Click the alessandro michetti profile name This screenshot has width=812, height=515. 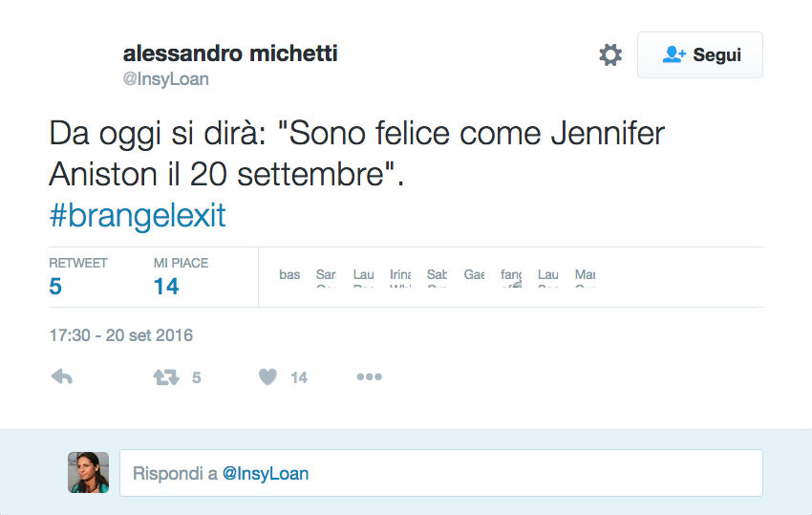tap(230, 54)
